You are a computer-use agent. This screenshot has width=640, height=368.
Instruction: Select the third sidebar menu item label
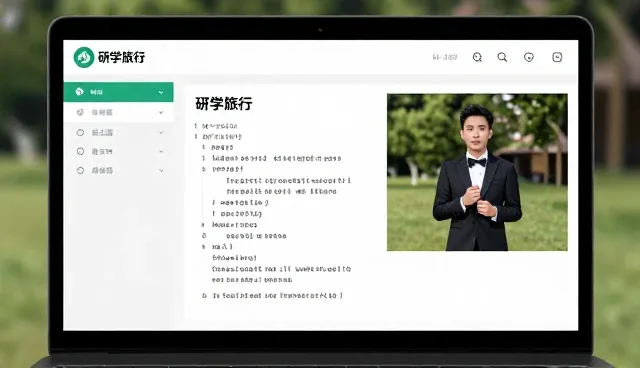[102, 133]
